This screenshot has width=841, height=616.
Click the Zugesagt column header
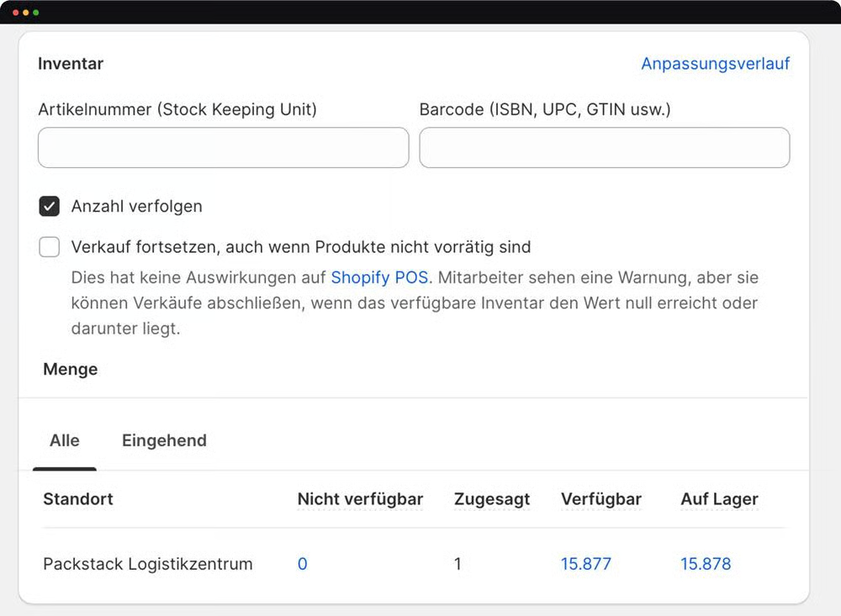[x=492, y=499]
